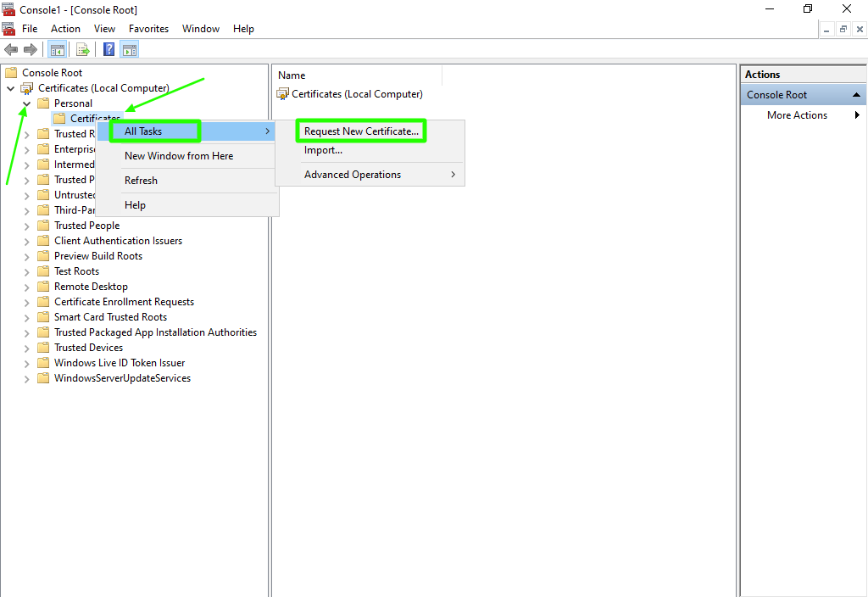Toggle Show/Hide Action Pane toolbar icon
Image resolution: width=868 pixels, height=597 pixels.
(130, 49)
